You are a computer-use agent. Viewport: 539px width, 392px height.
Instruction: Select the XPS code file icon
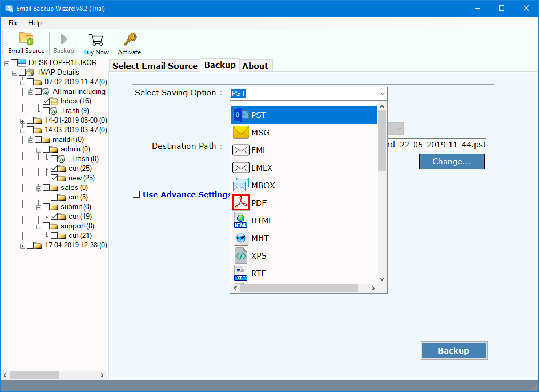click(x=240, y=255)
